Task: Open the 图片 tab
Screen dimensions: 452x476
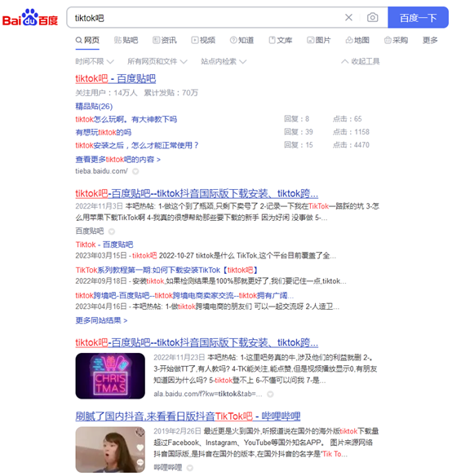Action: coord(319,40)
